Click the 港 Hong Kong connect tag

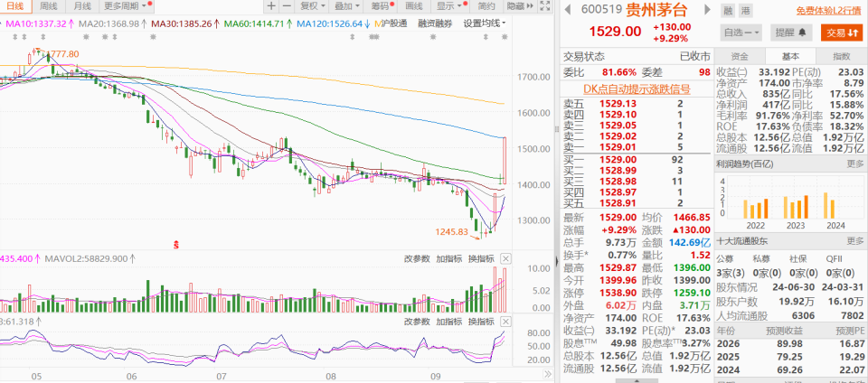746,10
